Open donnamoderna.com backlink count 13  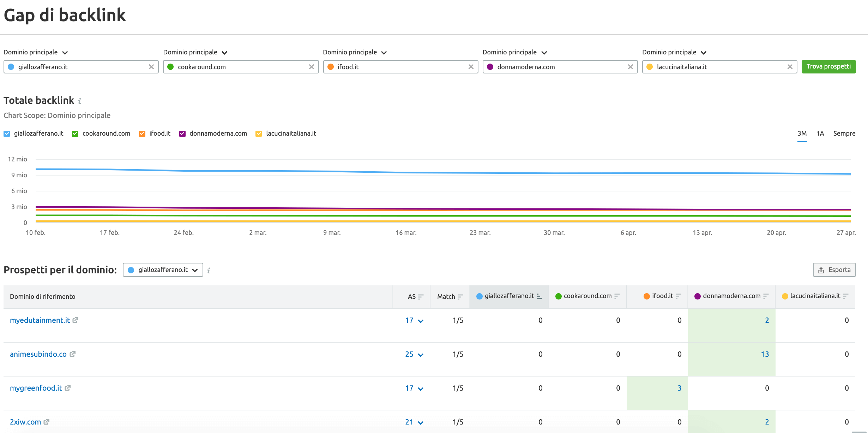[765, 354]
